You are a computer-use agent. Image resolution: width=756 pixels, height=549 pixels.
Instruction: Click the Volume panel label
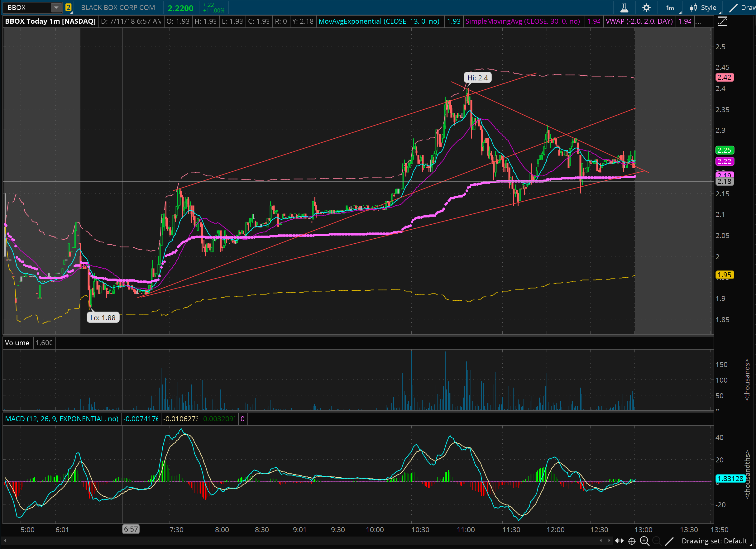17,343
